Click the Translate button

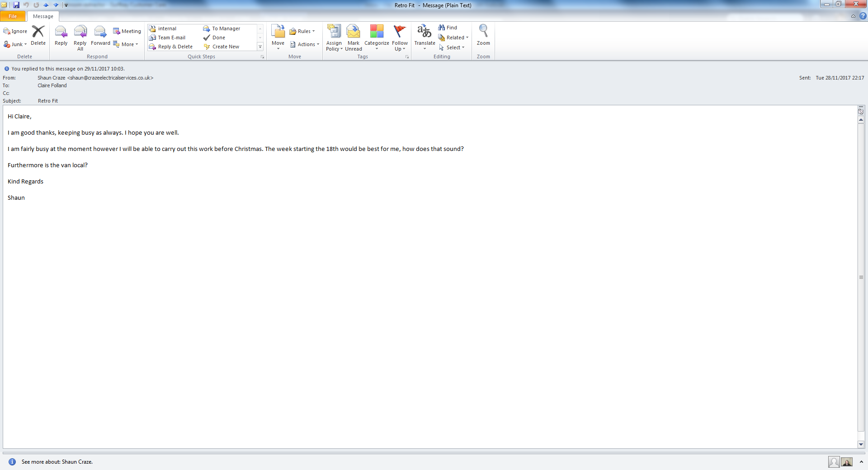[425, 37]
